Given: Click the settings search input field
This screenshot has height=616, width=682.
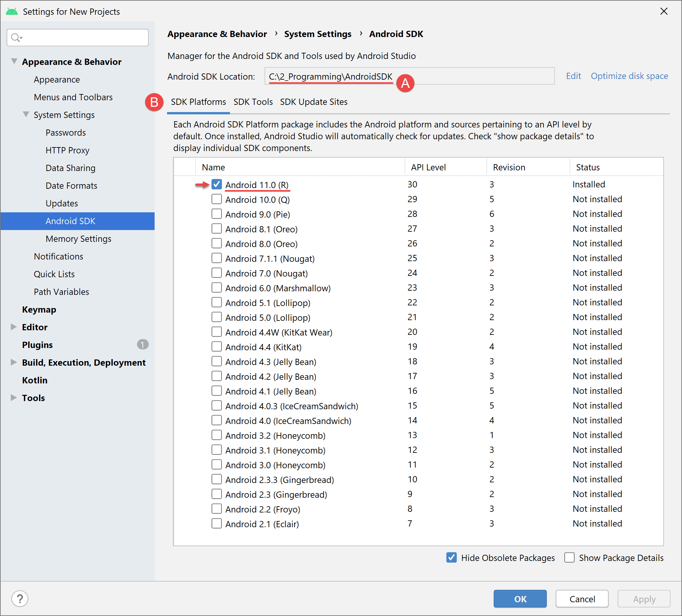Looking at the screenshot, I should pos(77,38).
